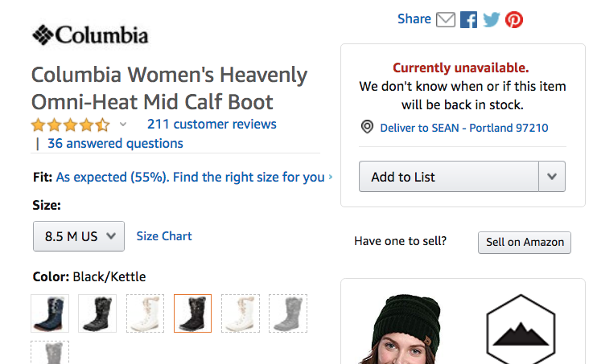Click the star rating icons
Image resolution: width=593 pixels, height=364 pixels.
point(71,125)
